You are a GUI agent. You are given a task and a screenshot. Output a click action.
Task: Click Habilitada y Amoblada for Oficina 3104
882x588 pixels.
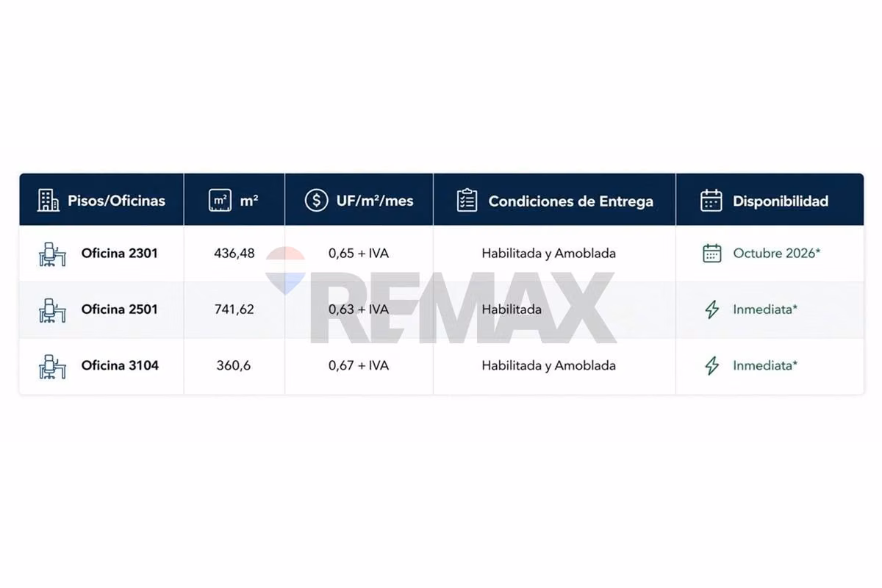coord(549,365)
